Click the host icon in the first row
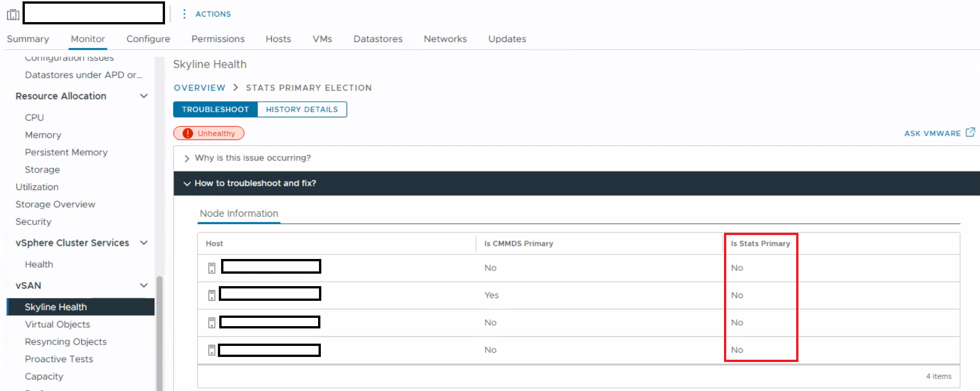Screen dimensions: 980x391 coord(211,268)
